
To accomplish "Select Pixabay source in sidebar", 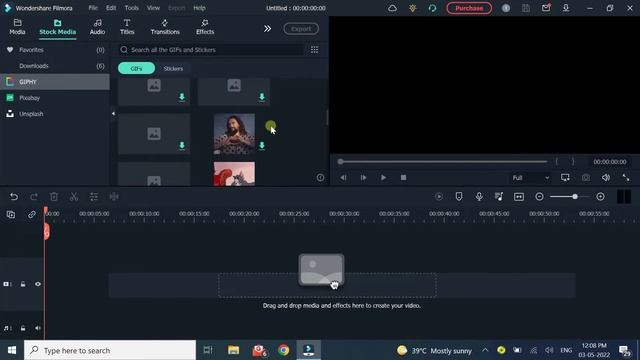I will 55,98.
